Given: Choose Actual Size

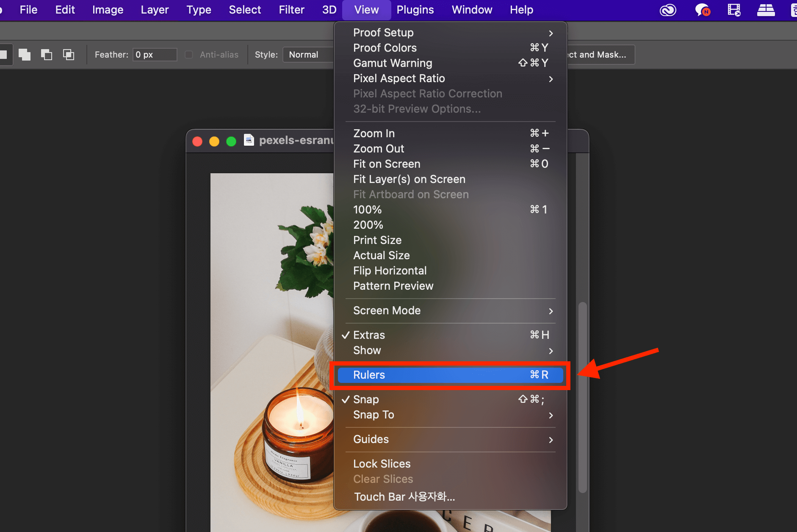Looking at the screenshot, I should click(x=450, y=255).
